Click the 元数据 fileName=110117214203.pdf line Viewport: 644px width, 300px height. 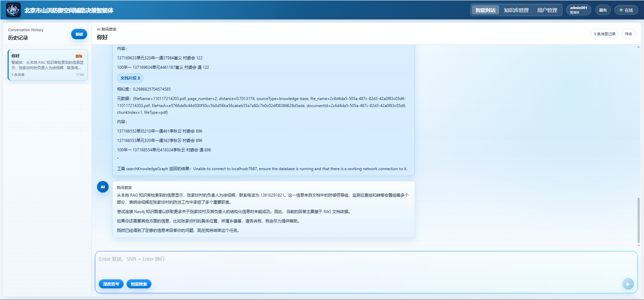(x=262, y=105)
